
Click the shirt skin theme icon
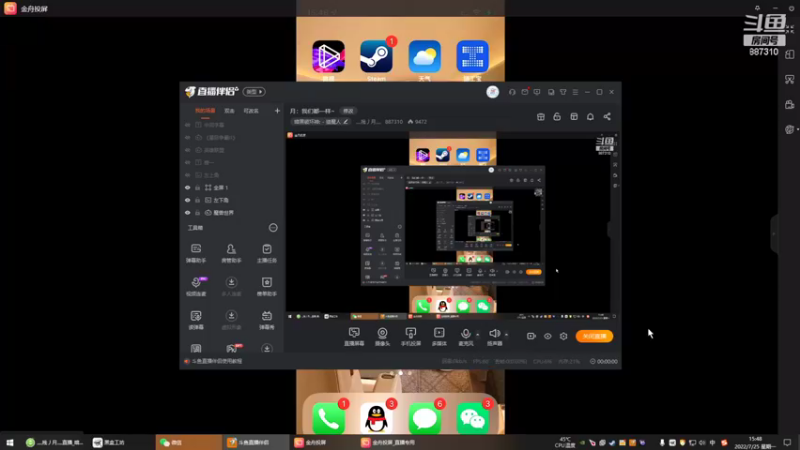pyautogui.click(x=563, y=92)
